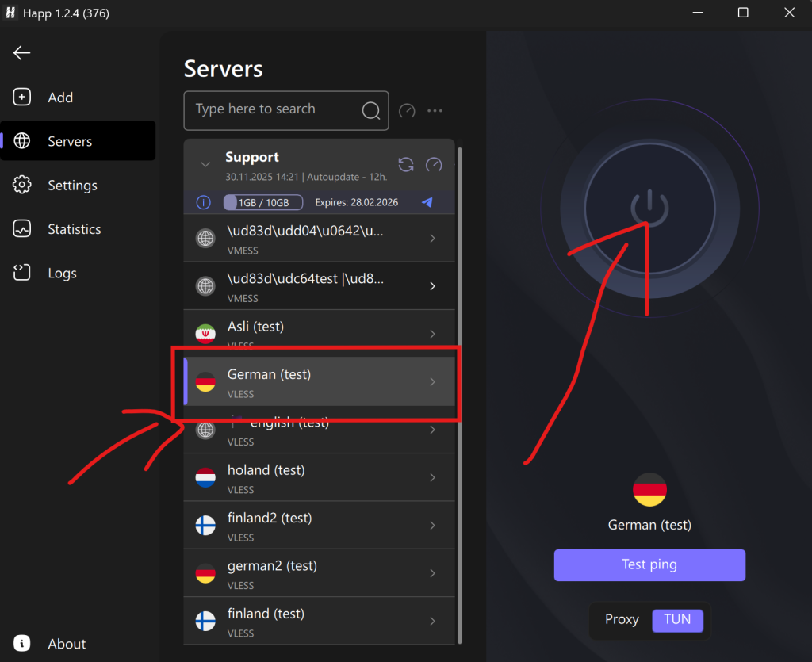Switch connection mode to Proxy
The height and width of the screenshot is (662, 812).
pyautogui.click(x=622, y=619)
